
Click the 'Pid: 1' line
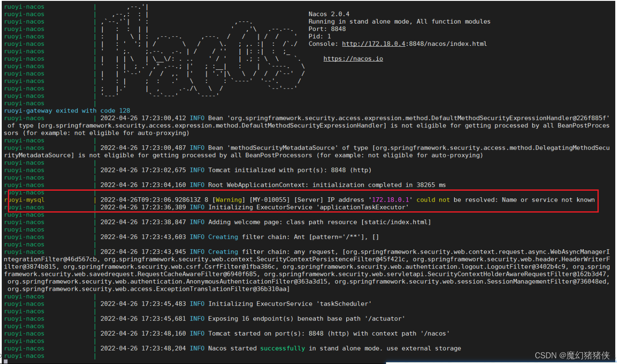tap(320, 36)
